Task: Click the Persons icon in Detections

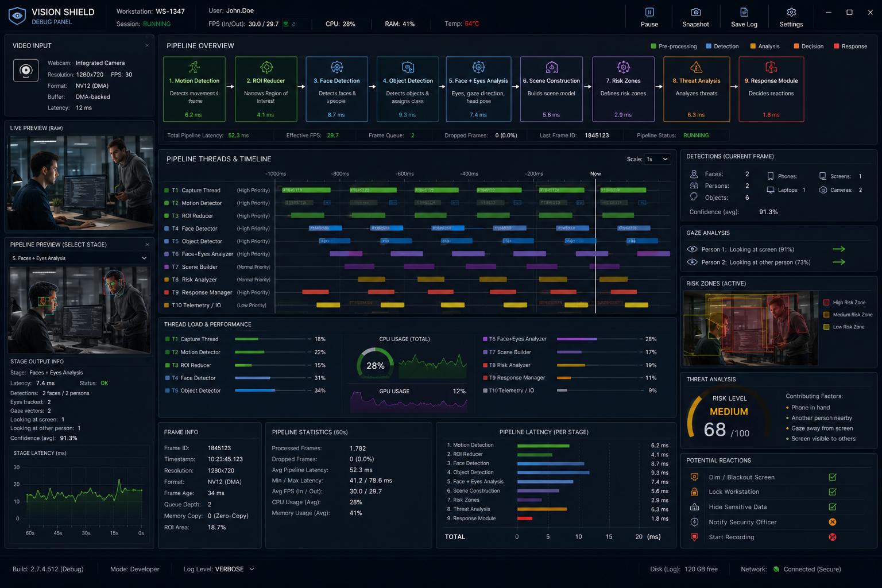Action: (694, 185)
